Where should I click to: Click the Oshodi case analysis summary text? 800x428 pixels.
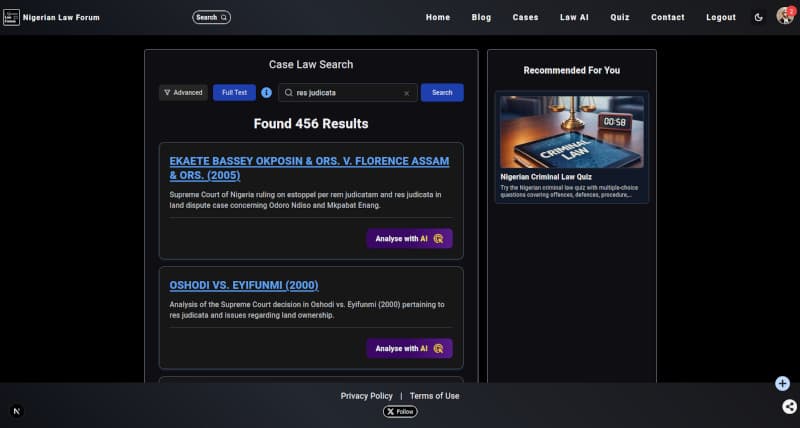pos(307,310)
